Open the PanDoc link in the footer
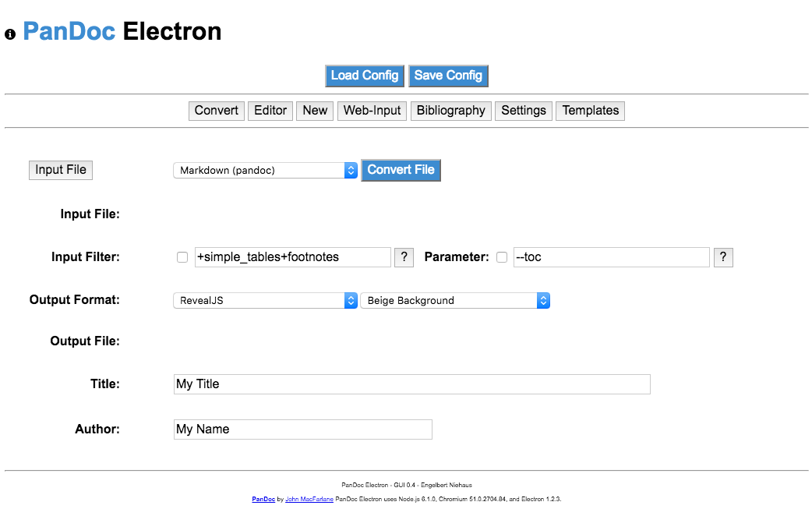 pos(263,498)
